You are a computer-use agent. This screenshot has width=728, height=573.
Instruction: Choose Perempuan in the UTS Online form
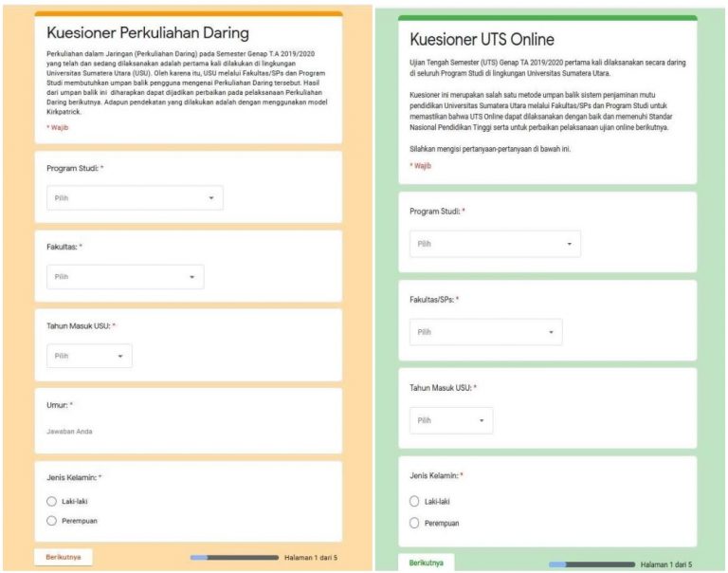coord(415,523)
